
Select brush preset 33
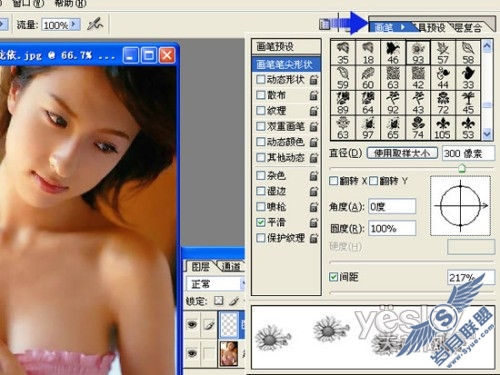[x=468, y=77]
